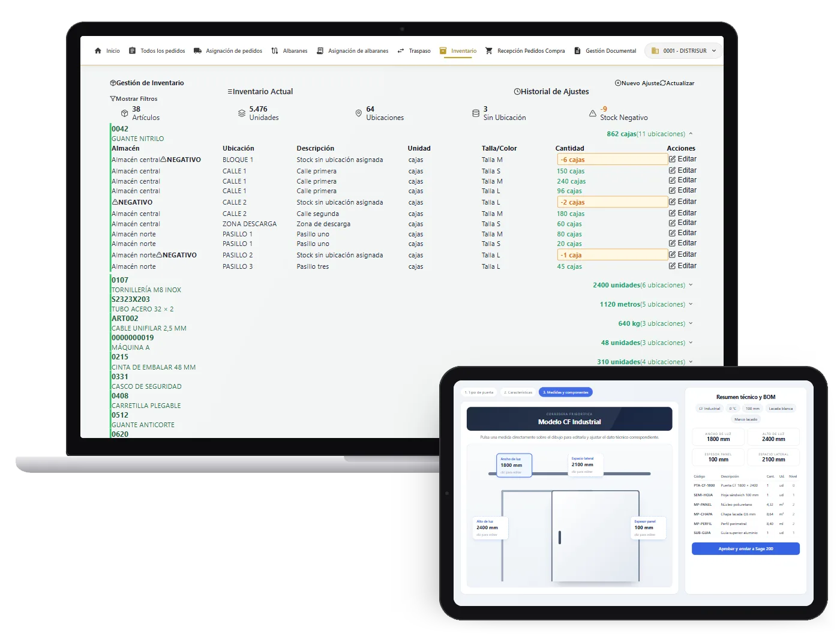The width and height of the screenshot is (840, 636).
Task: Collapse the 862 cajas locations expander
Action: coord(691,134)
